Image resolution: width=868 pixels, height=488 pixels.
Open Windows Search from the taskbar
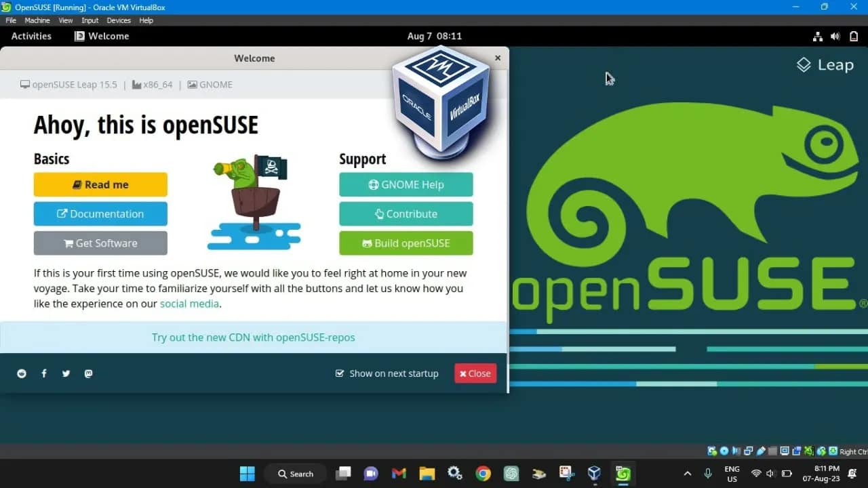(295, 474)
